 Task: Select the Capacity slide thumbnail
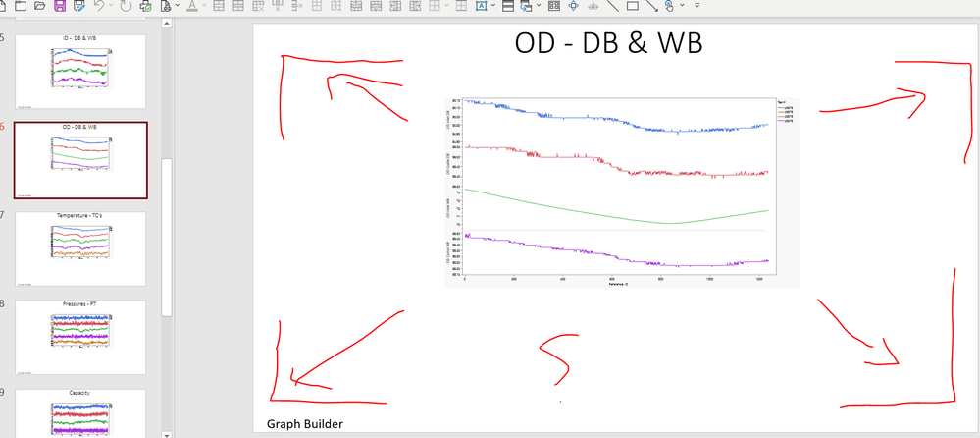point(80,413)
